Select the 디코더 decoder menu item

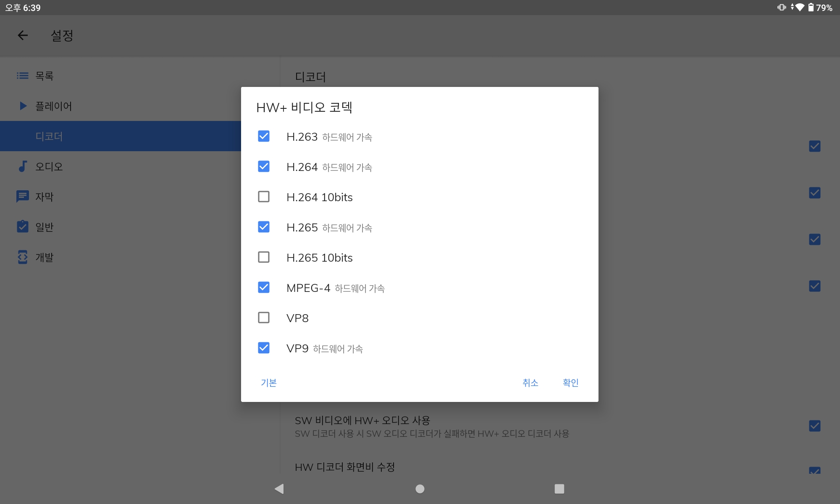(49, 136)
